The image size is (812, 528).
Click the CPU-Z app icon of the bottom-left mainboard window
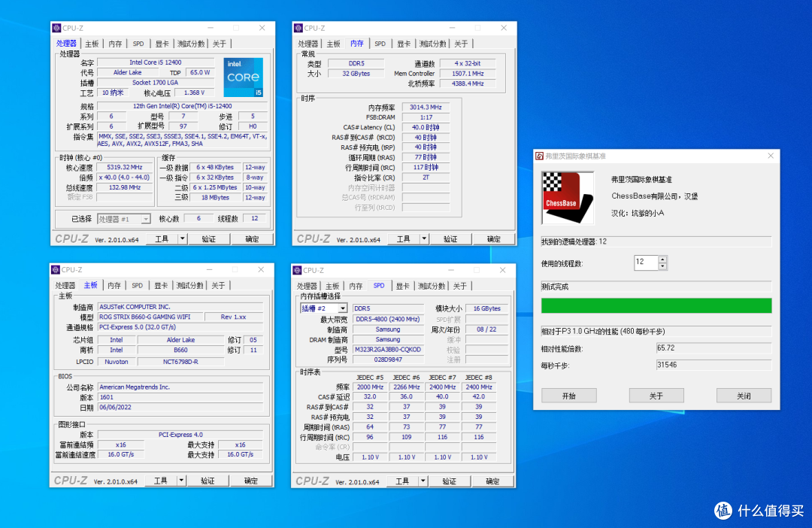click(x=56, y=270)
